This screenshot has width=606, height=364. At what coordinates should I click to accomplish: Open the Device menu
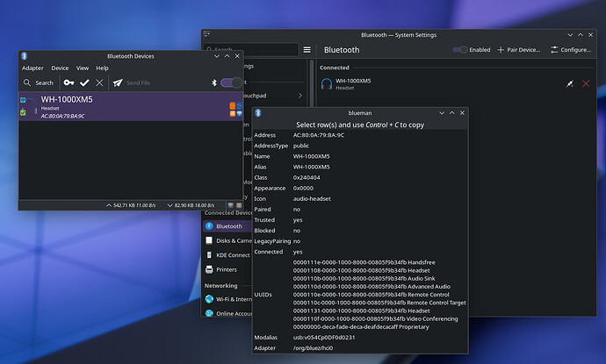coord(60,68)
